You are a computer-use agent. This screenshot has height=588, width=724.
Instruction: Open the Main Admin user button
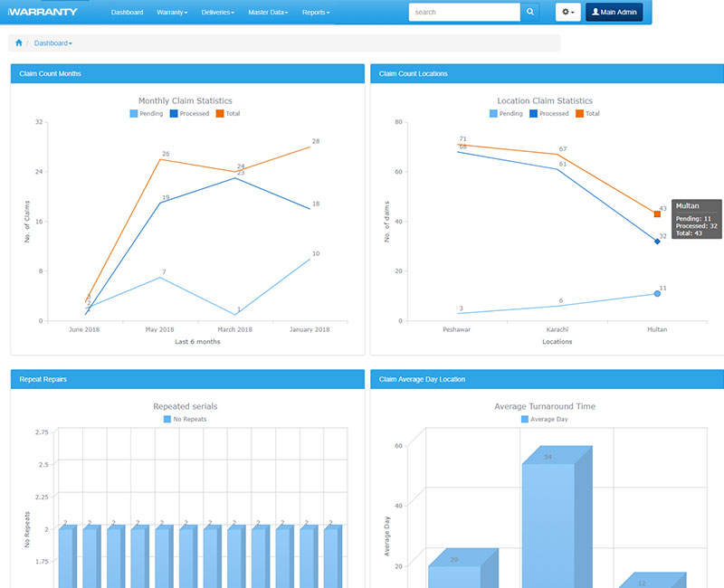[x=614, y=12]
